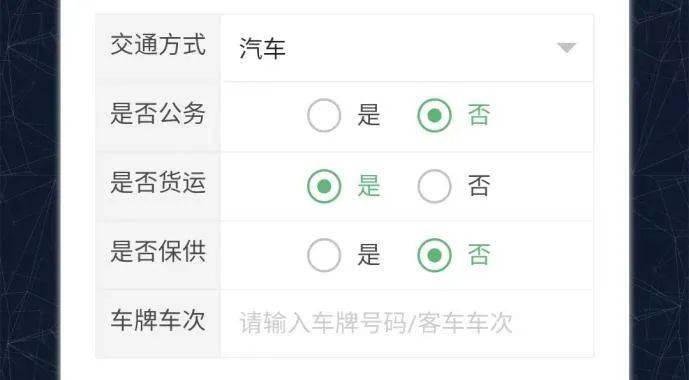Screen dimensions: 689x380
Task: Click the 是否货运 row label
Action: [x=158, y=183]
